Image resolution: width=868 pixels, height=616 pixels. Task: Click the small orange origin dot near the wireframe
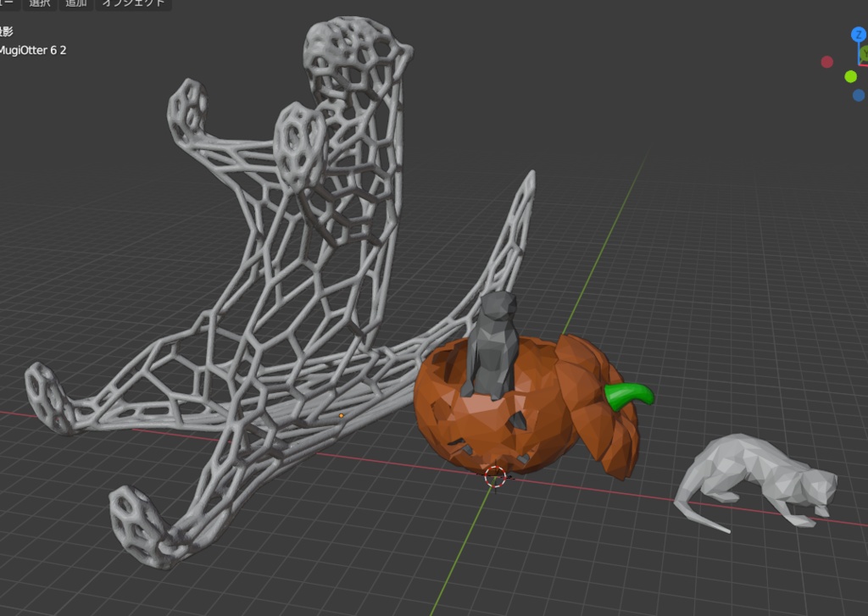(341, 415)
